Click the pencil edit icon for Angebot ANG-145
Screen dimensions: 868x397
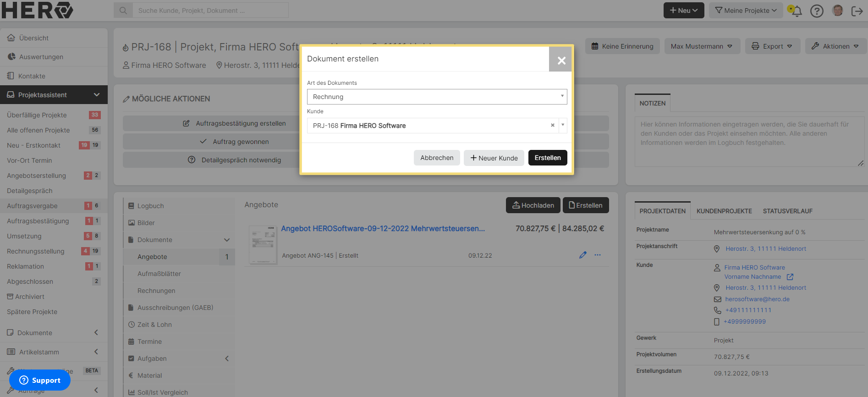tap(582, 255)
